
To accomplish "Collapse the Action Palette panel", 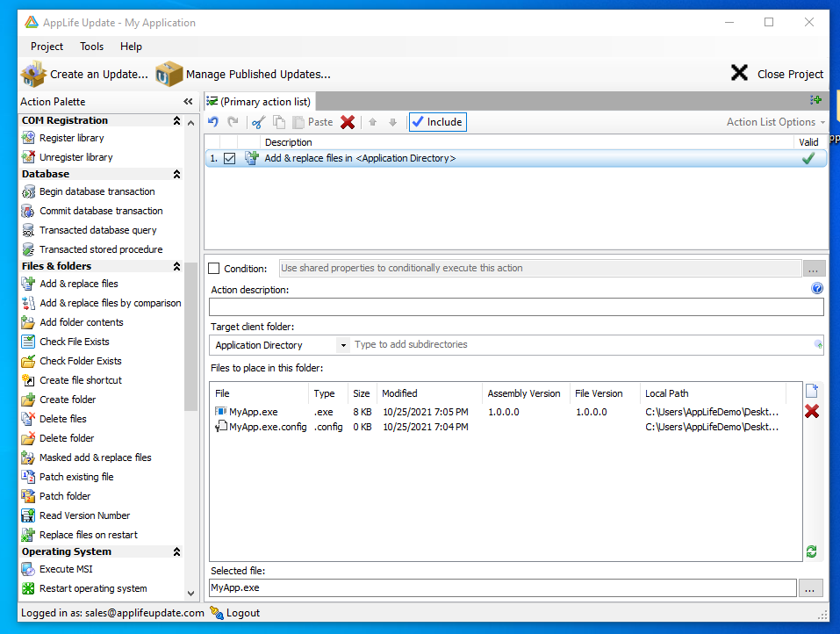I will coord(188,101).
